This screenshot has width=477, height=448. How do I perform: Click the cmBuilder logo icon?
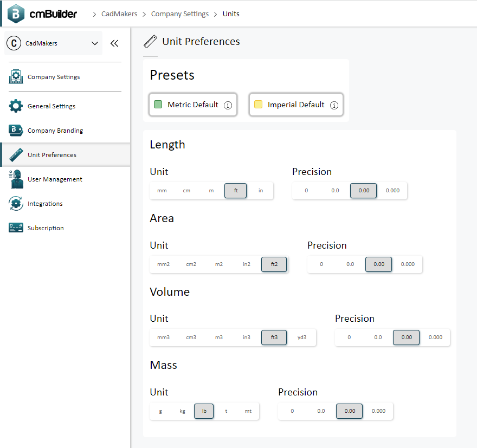[x=16, y=14]
